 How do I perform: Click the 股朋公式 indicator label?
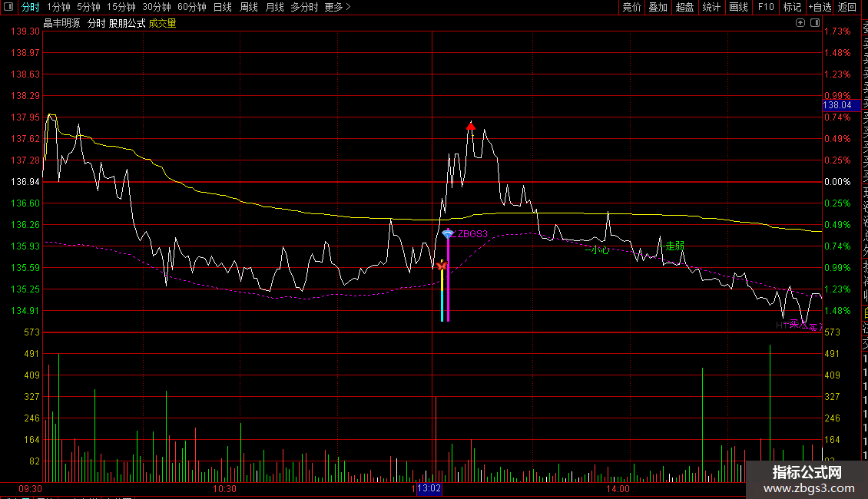[128, 23]
